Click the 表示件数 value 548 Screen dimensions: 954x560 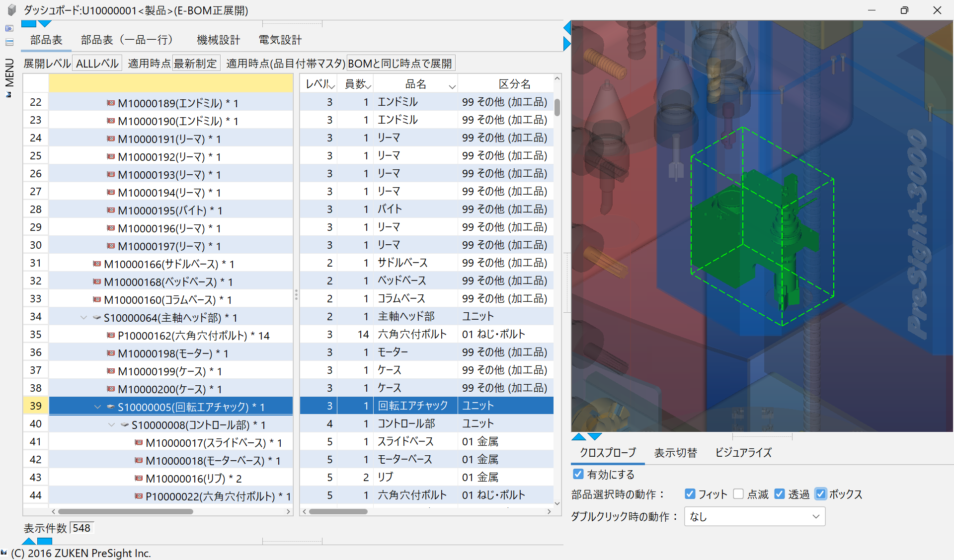[81, 528]
